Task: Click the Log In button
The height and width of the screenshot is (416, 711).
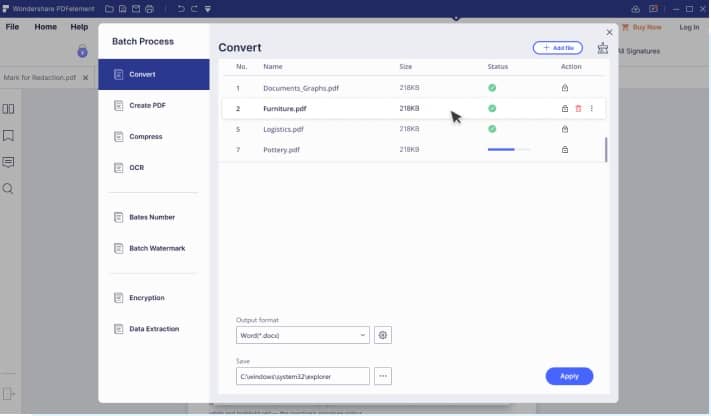Action: point(689,27)
